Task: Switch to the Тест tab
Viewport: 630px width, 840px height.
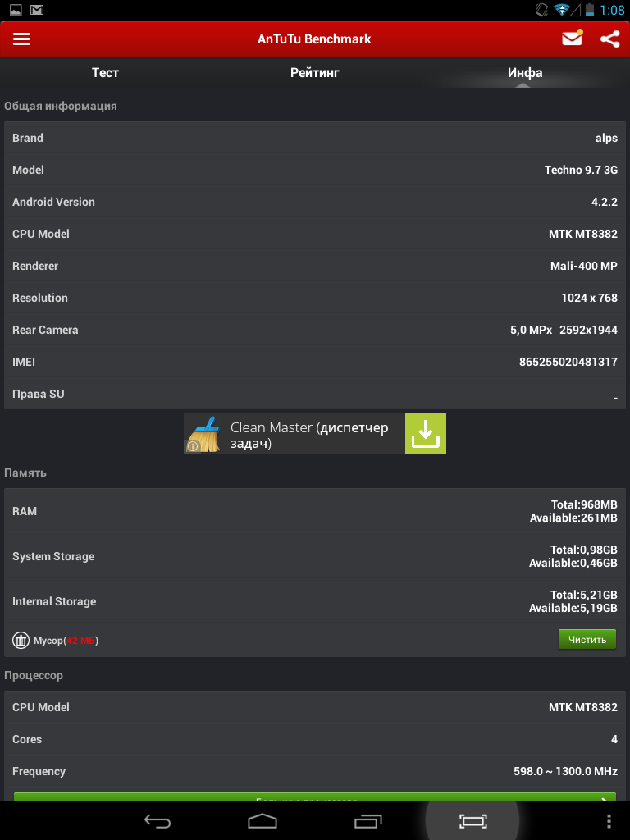Action: click(105, 72)
